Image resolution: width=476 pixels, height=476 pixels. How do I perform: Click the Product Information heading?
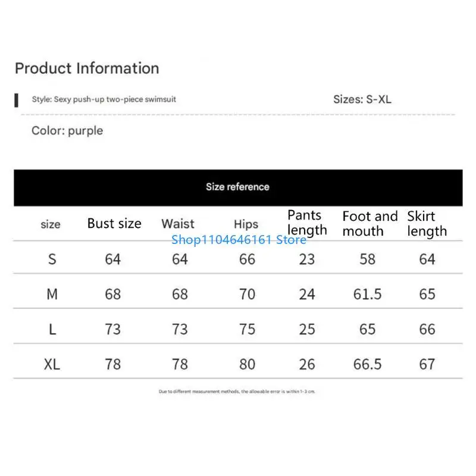87,68
